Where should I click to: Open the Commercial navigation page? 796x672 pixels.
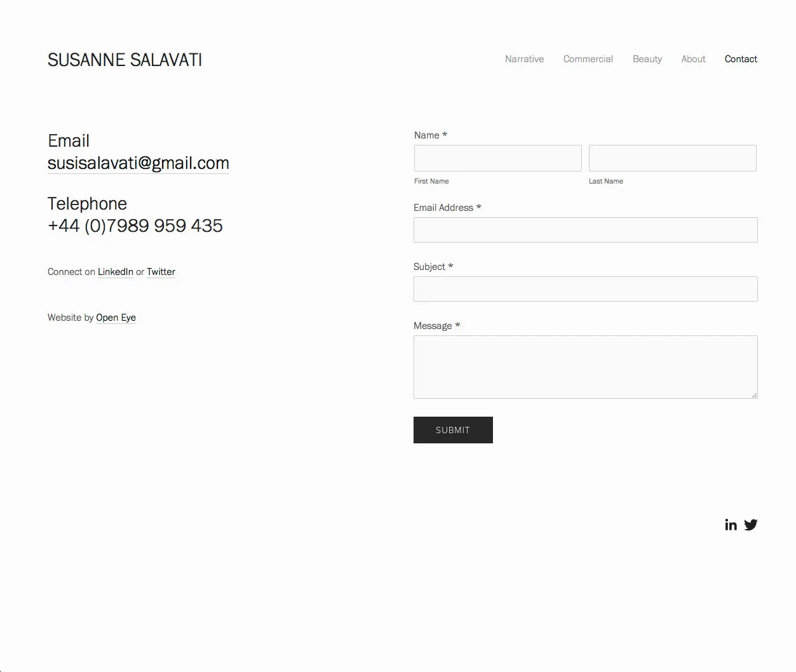click(x=588, y=58)
